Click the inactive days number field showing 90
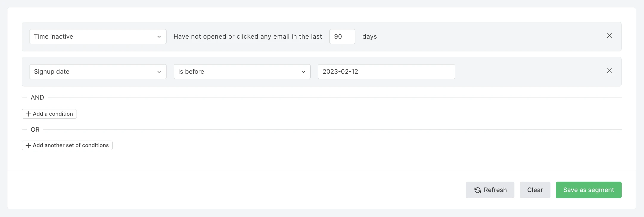 (342, 37)
